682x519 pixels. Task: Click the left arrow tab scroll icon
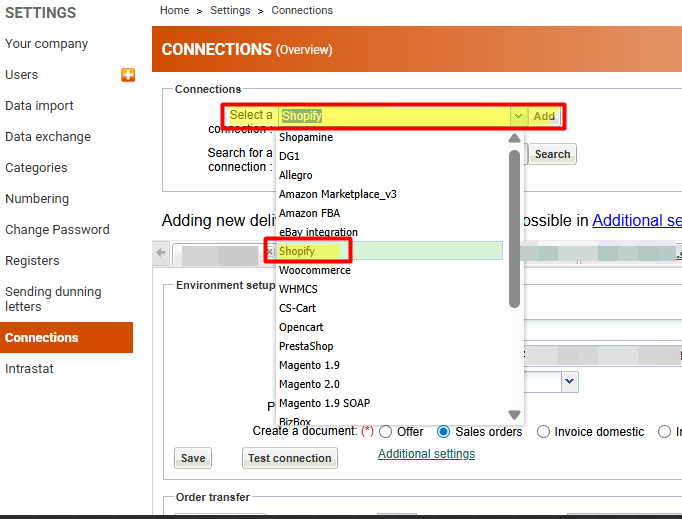coord(160,252)
